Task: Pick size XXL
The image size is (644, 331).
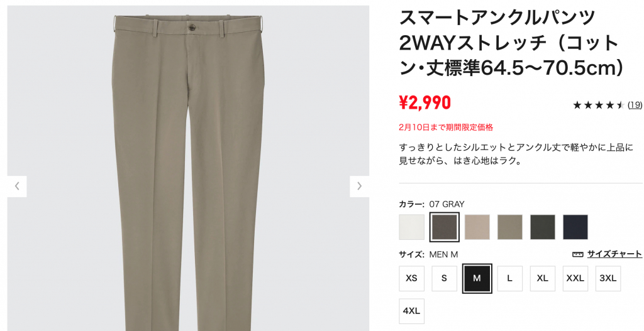Action: coord(575,278)
